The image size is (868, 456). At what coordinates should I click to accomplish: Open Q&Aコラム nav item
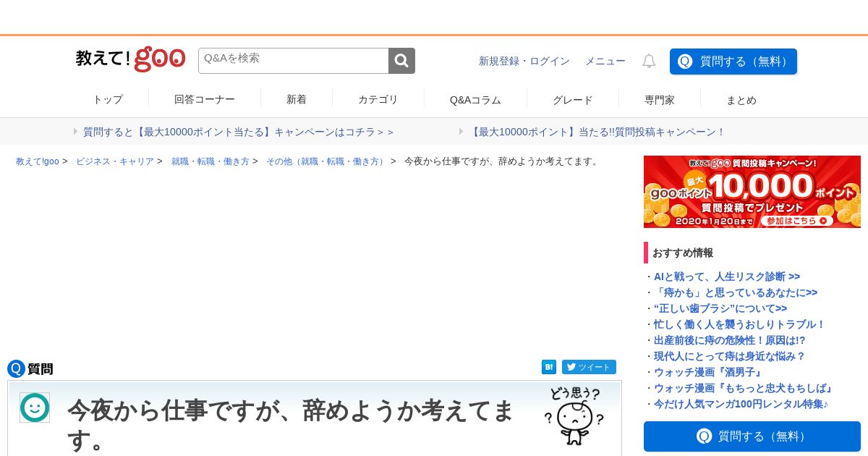tap(475, 100)
